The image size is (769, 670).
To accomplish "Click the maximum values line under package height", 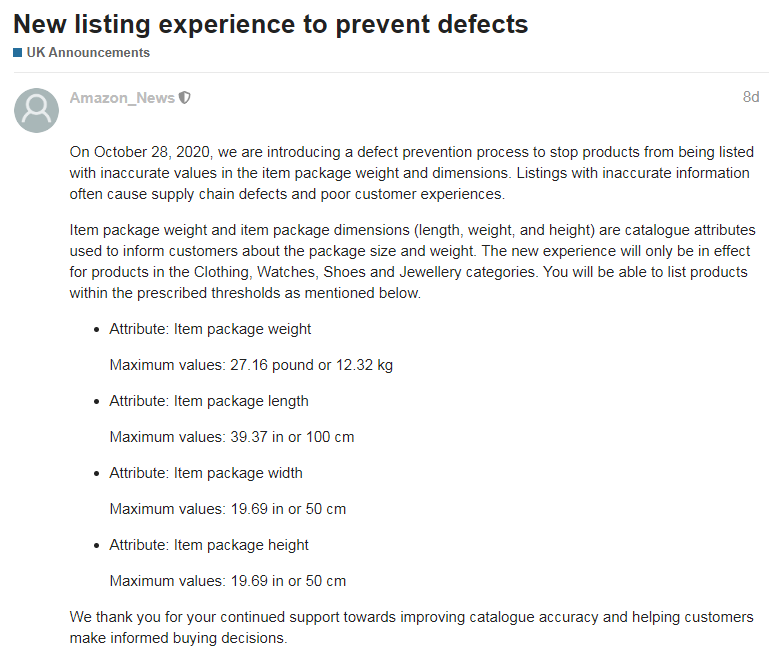I will click(x=228, y=581).
